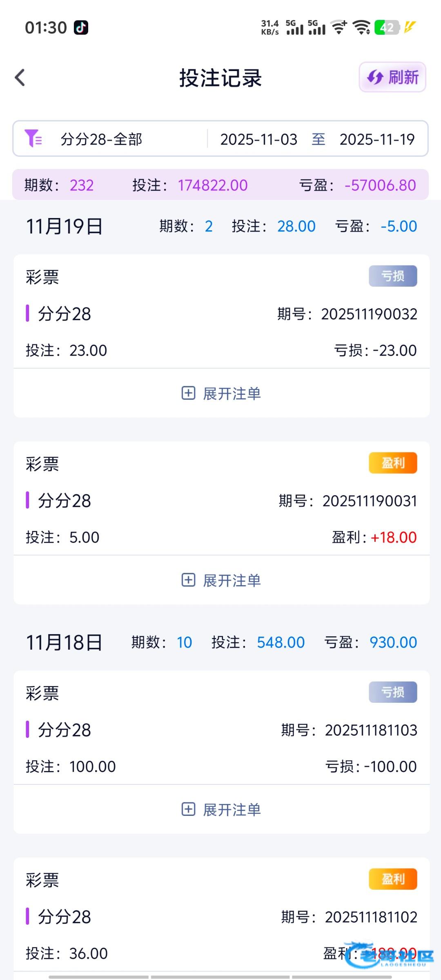Tap the plus icon under the 5.00 bet
441x980 pixels.
coord(188,580)
